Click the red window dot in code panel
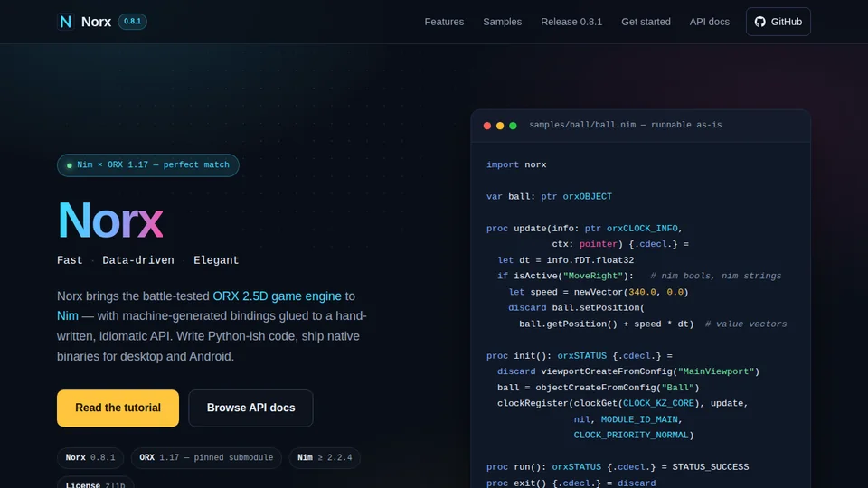Viewport: 868px width, 488px height. tap(487, 126)
